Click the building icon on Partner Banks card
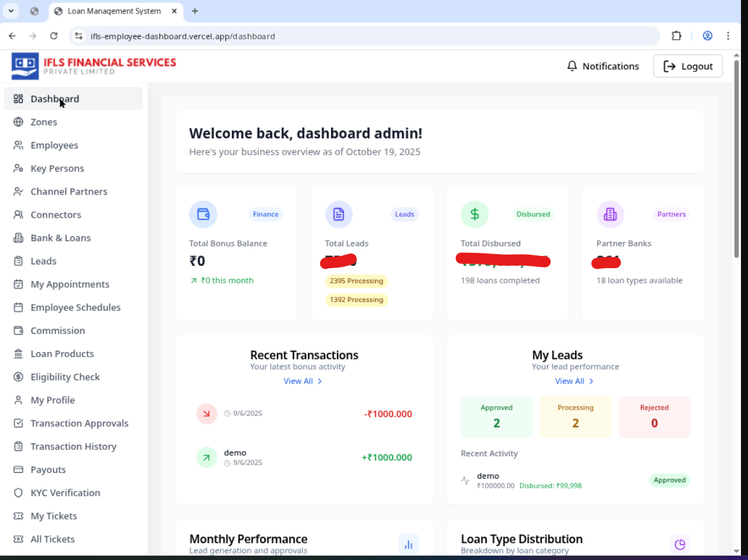This screenshot has height=560, width=748. 610,214
